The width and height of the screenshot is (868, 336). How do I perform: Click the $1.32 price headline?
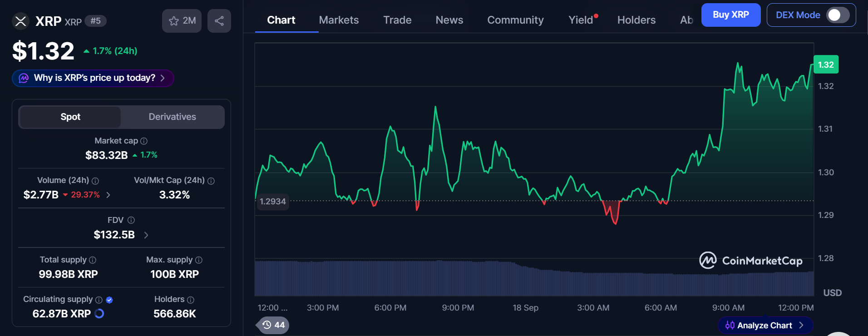(x=43, y=51)
